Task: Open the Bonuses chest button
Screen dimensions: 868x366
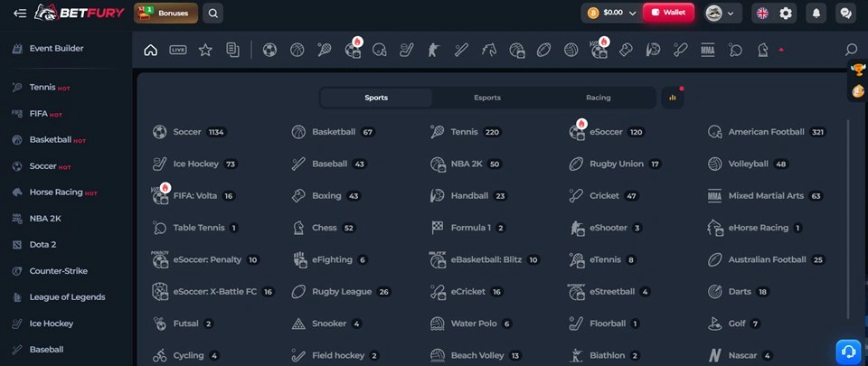Action: 165,13
